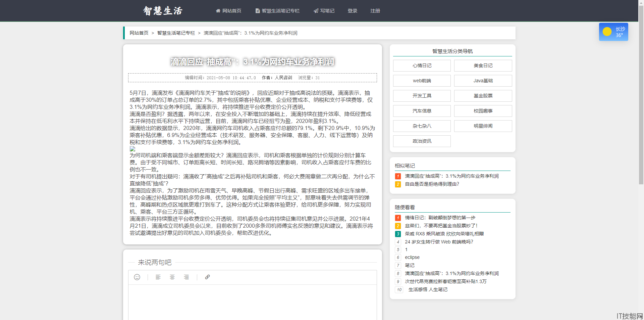Click the 智慧生活 site logo
644x320 pixels.
click(163, 11)
